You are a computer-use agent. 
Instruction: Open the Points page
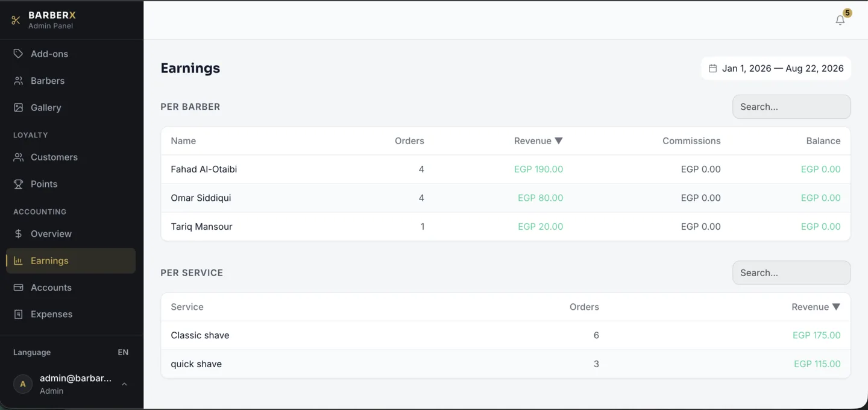[71, 184]
